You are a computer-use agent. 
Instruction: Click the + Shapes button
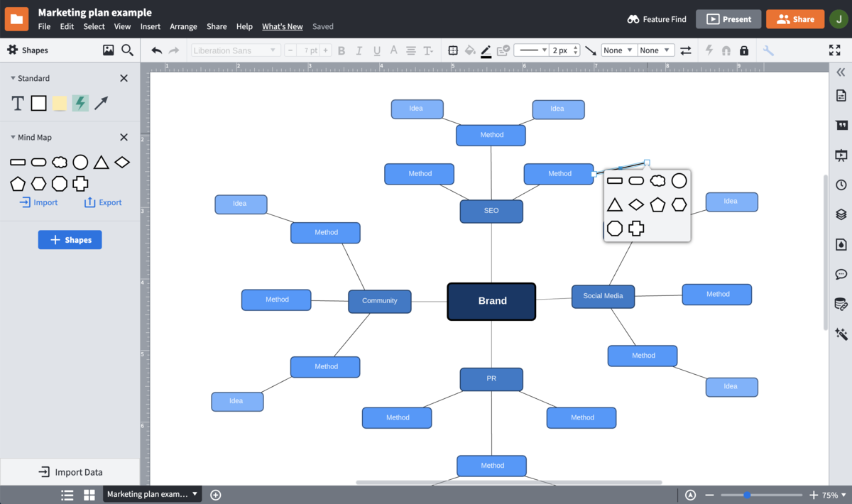click(70, 239)
